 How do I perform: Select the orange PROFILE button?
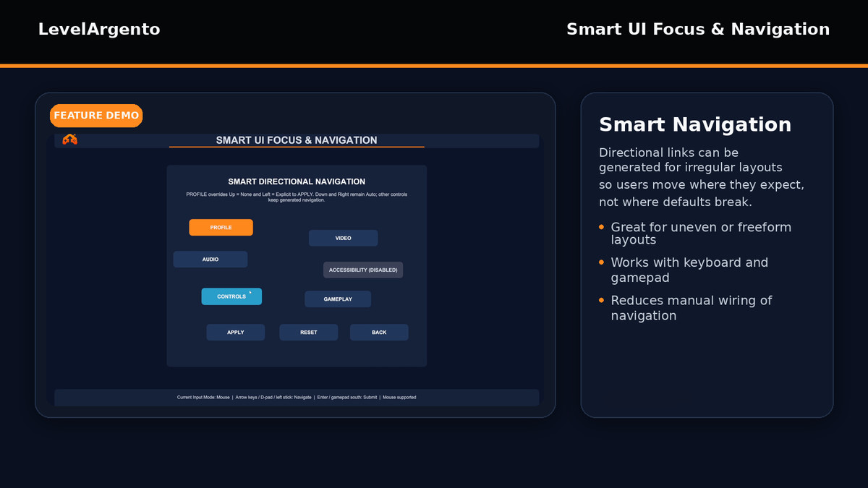pyautogui.click(x=221, y=228)
